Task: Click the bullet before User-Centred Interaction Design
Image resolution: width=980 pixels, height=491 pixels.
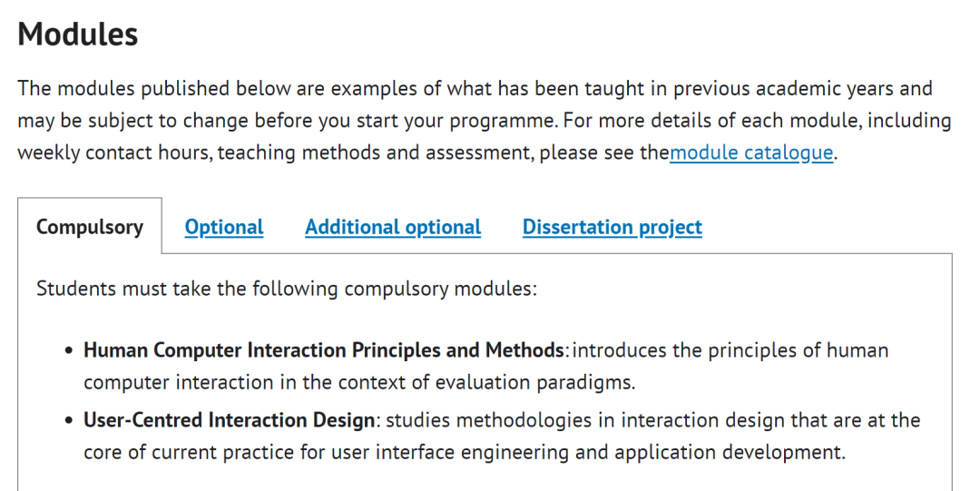Action: [69, 420]
